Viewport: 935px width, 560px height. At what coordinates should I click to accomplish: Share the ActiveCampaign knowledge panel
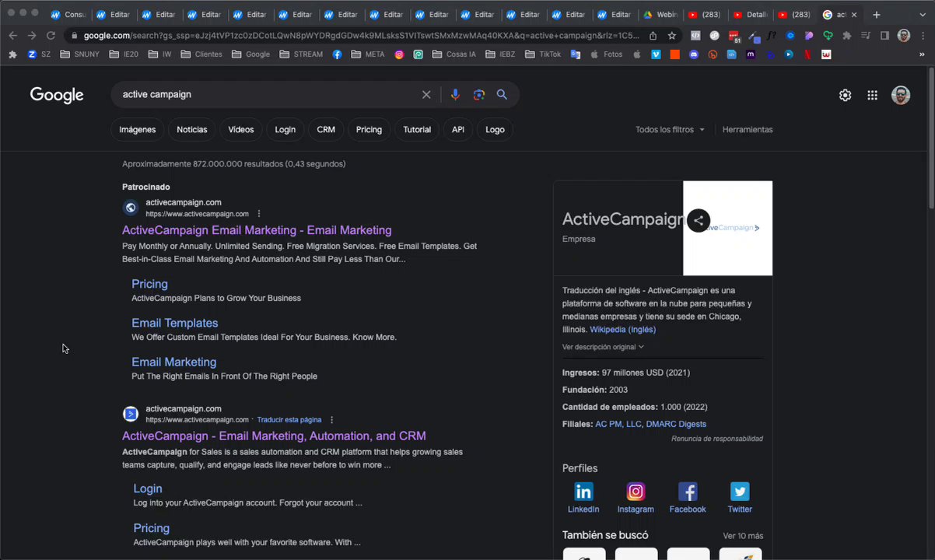tap(699, 220)
